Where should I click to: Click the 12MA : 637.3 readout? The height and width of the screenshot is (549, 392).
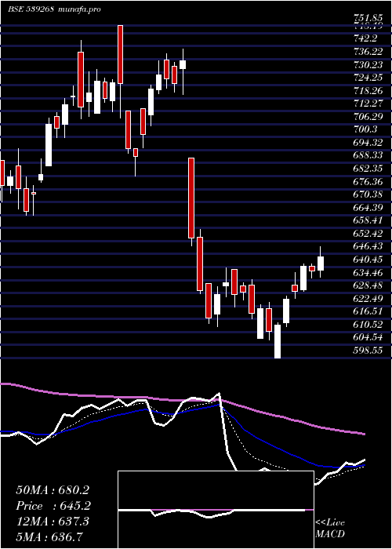[x=53, y=522]
